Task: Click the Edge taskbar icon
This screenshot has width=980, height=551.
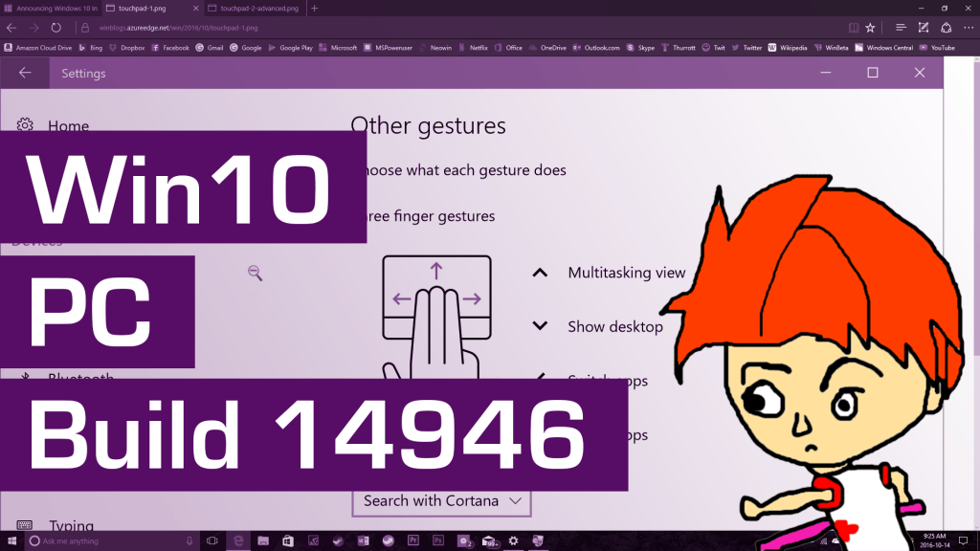Action: click(238, 541)
